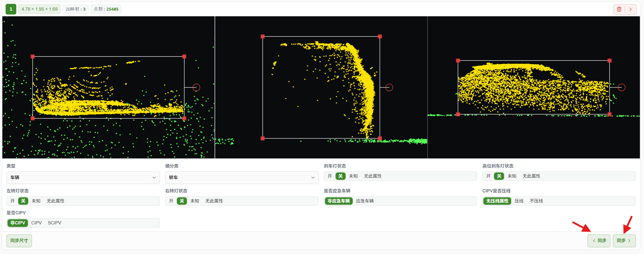
Task: Set 高位刹车灯状态 to 无此属性
Action: point(531,176)
